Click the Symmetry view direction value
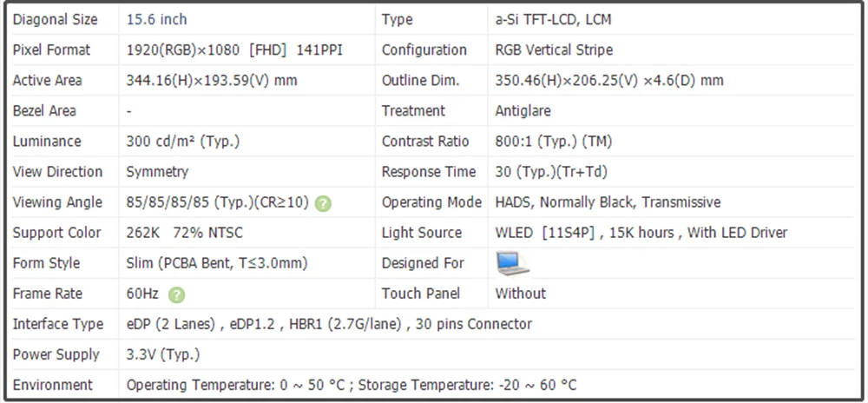 pyautogui.click(x=157, y=171)
